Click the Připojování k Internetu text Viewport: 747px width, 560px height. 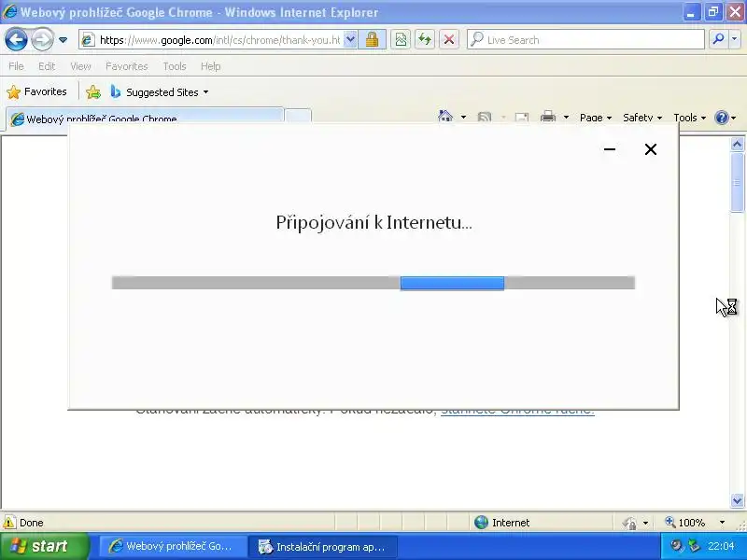(x=374, y=223)
